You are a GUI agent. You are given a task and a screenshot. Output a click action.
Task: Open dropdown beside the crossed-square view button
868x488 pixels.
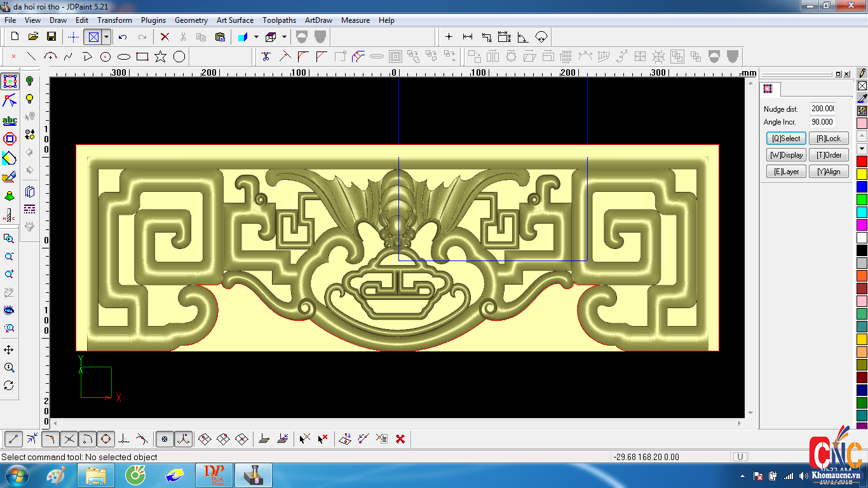tap(106, 37)
